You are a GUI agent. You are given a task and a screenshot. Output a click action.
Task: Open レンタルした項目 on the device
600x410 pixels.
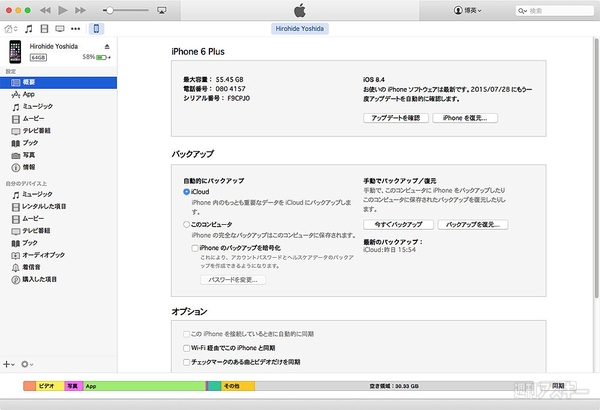point(59,207)
